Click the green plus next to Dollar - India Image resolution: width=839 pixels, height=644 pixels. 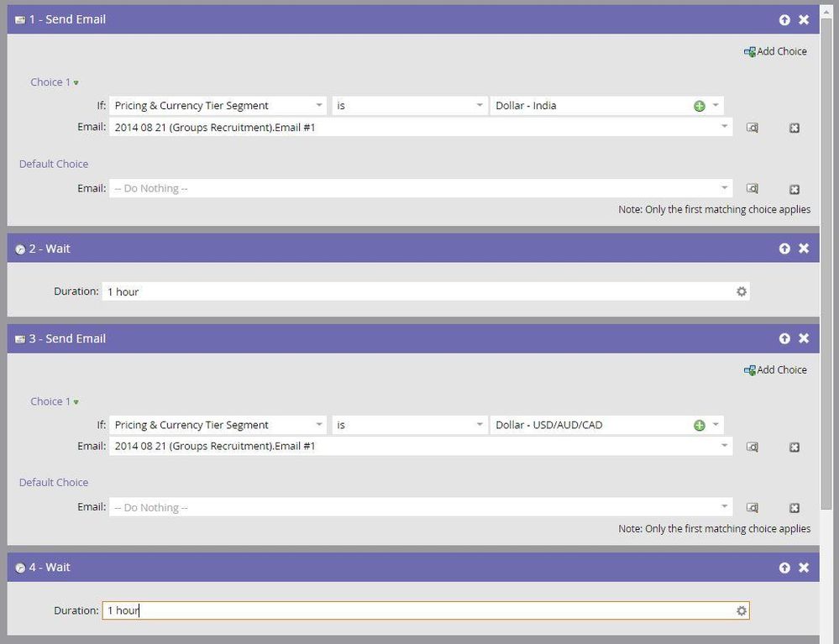click(699, 106)
